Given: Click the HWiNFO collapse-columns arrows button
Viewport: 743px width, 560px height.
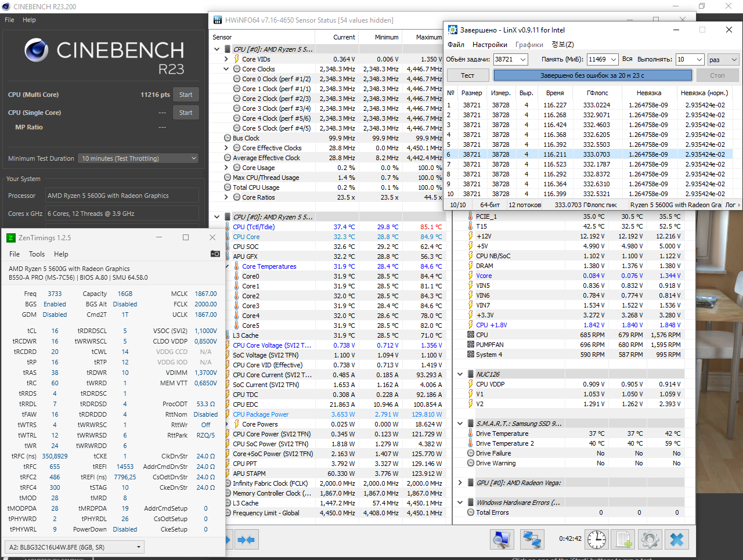Looking at the screenshot, I should [x=246, y=540].
